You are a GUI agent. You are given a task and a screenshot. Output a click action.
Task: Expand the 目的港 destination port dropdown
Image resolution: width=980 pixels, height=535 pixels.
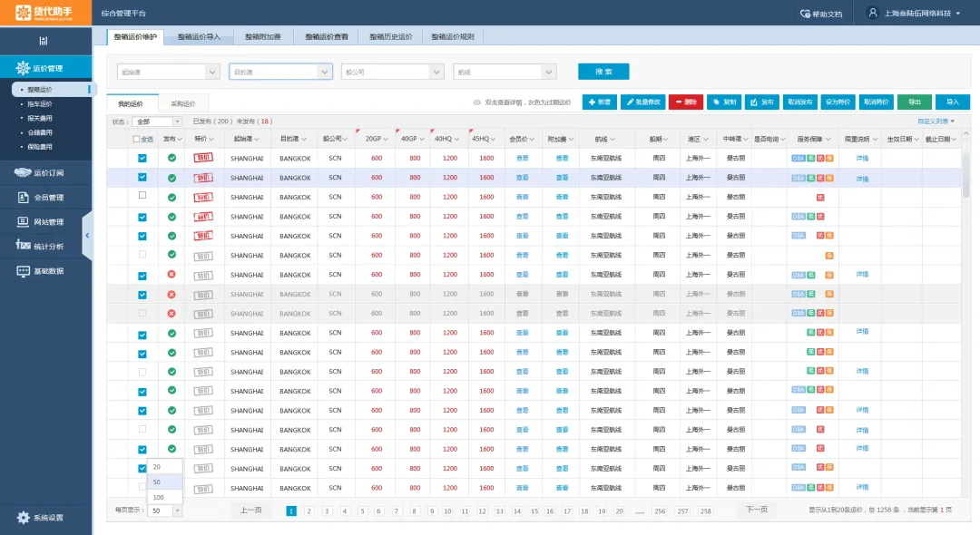pyautogui.click(x=325, y=73)
